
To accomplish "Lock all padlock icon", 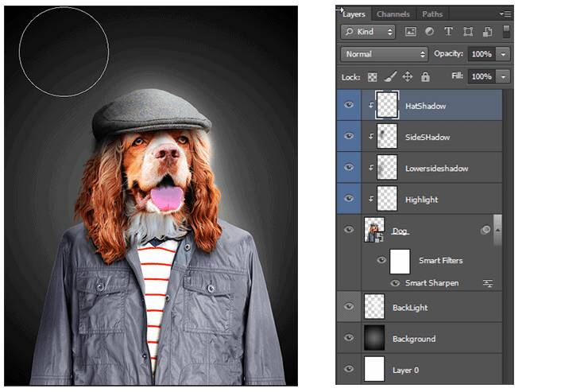I will (x=425, y=77).
